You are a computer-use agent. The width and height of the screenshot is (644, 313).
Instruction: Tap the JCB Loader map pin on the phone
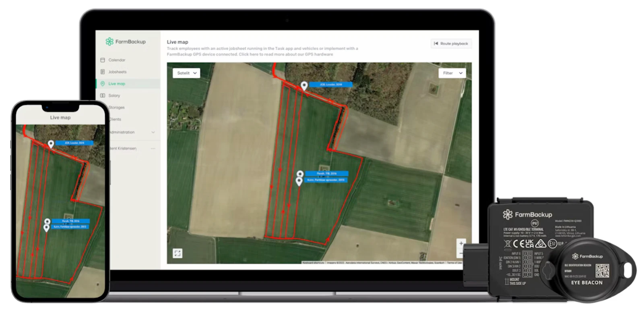click(51, 144)
